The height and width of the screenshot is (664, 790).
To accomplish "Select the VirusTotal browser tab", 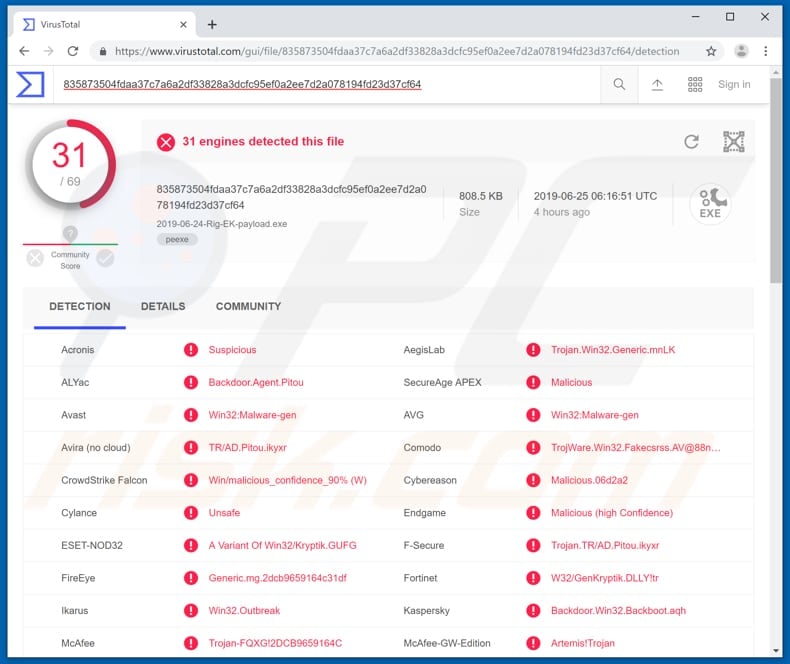I will (105, 25).
